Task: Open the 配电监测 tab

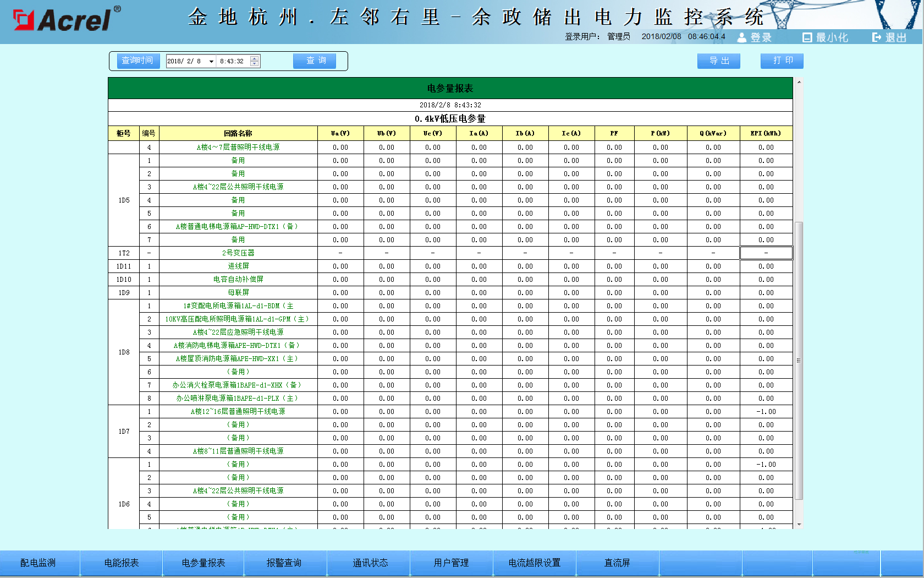Action: [x=38, y=563]
